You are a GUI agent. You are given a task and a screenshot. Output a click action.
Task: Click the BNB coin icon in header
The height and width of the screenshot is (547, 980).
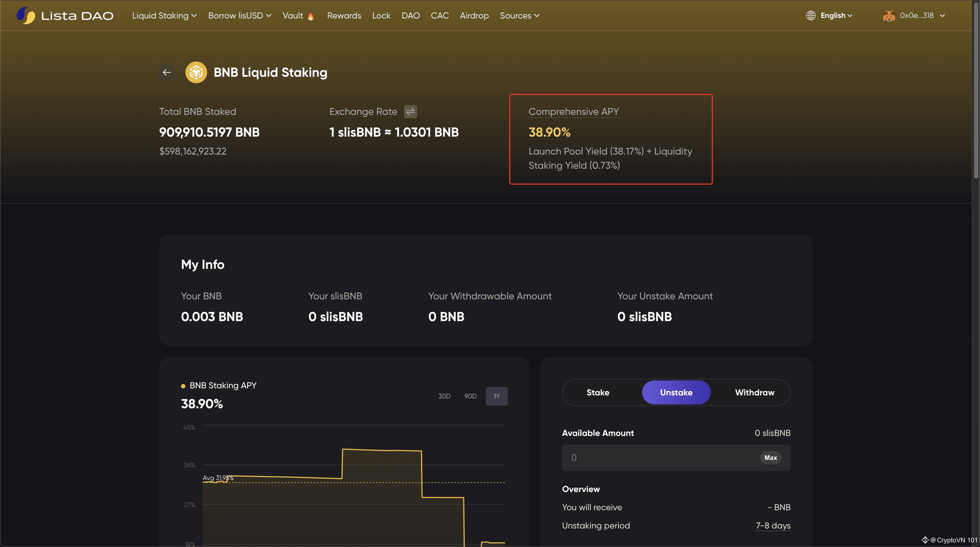[x=196, y=72]
